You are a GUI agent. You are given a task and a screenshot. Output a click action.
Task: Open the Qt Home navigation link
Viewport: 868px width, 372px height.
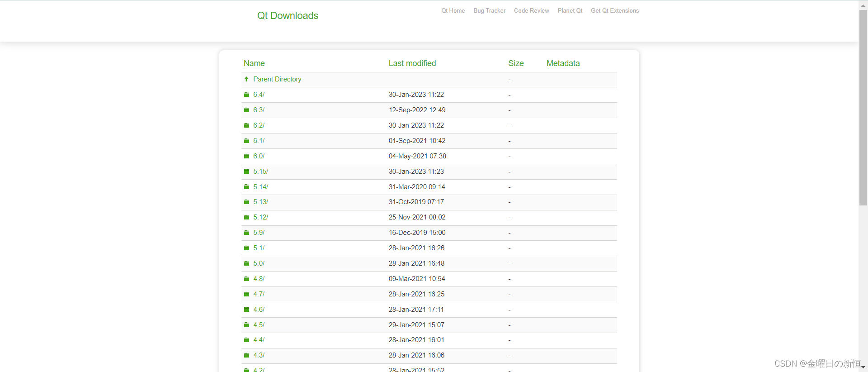click(x=453, y=10)
